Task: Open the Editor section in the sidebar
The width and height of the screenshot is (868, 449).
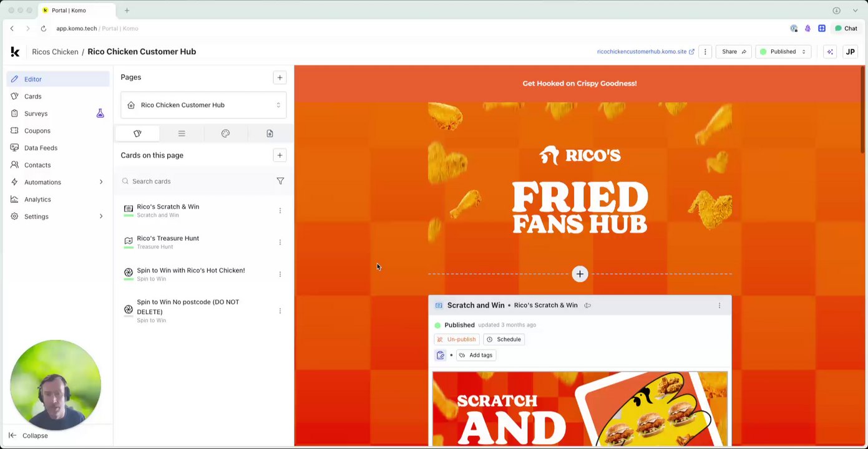Action: [58, 79]
